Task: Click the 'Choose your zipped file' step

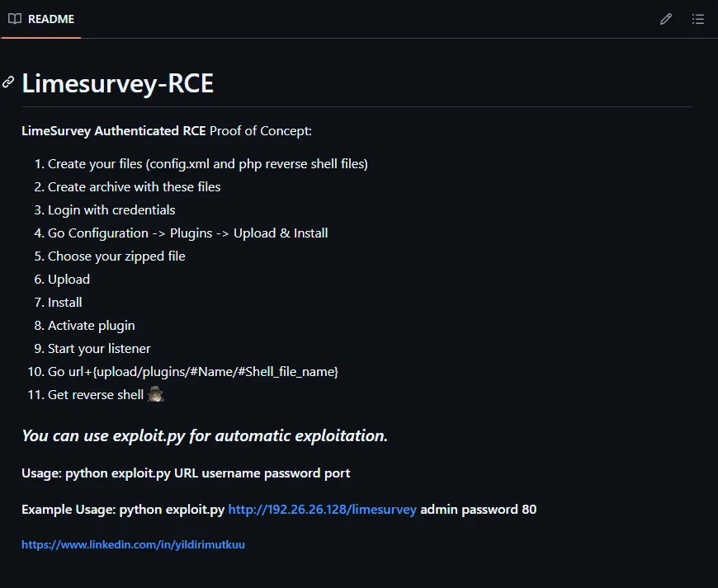Action: (116, 256)
